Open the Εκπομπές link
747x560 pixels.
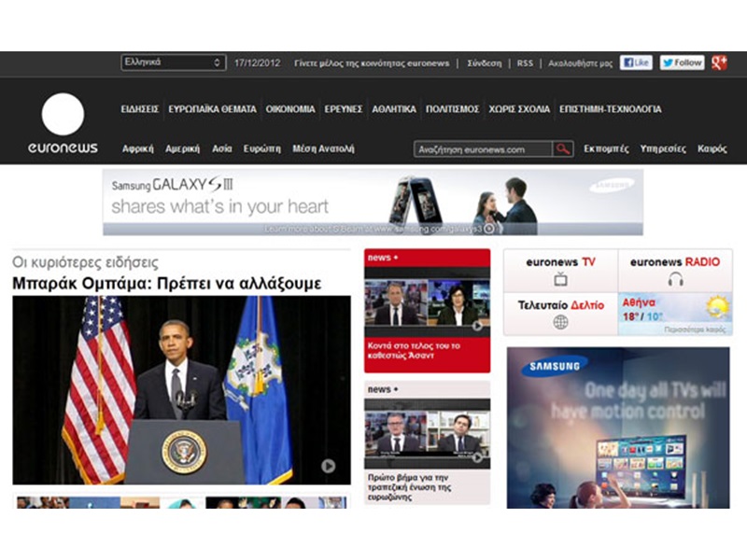point(606,148)
